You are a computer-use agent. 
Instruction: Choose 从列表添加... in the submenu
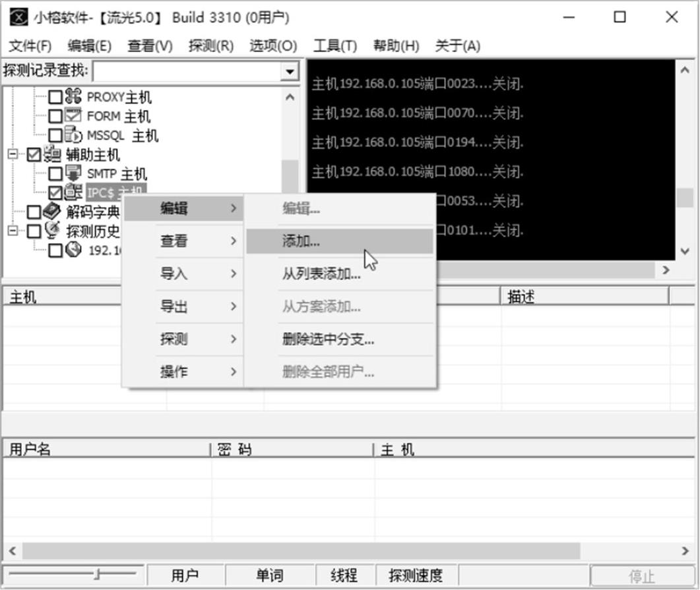340,274
